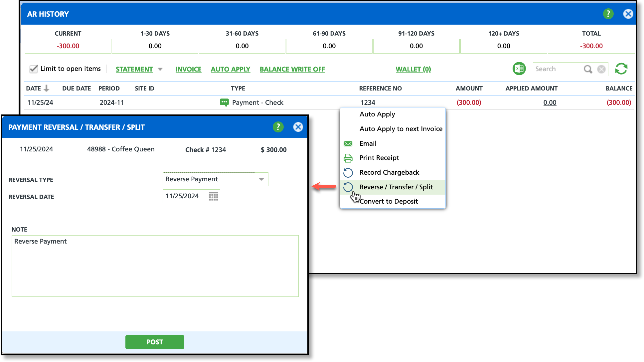The height and width of the screenshot is (362, 644).
Task: Expand the Statement dropdown arrow
Action: [x=160, y=69]
